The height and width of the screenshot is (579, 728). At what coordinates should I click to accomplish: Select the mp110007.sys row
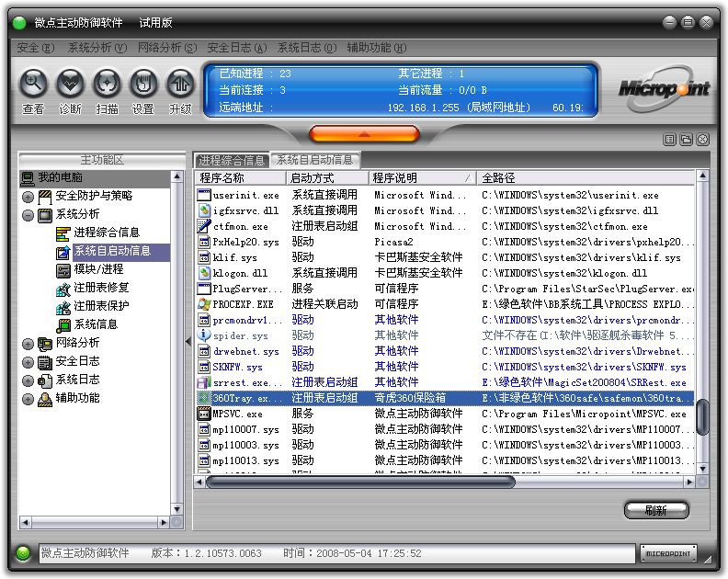445,429
